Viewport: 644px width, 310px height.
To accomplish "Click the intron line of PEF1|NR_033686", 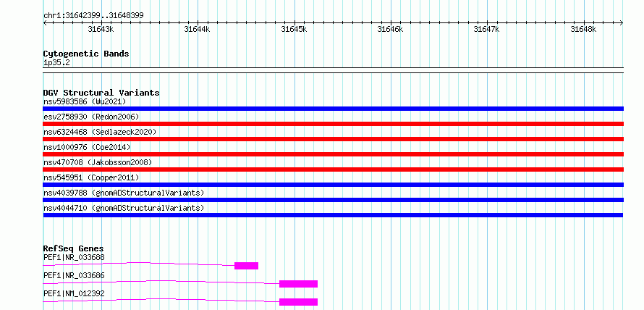I will 161,281.
